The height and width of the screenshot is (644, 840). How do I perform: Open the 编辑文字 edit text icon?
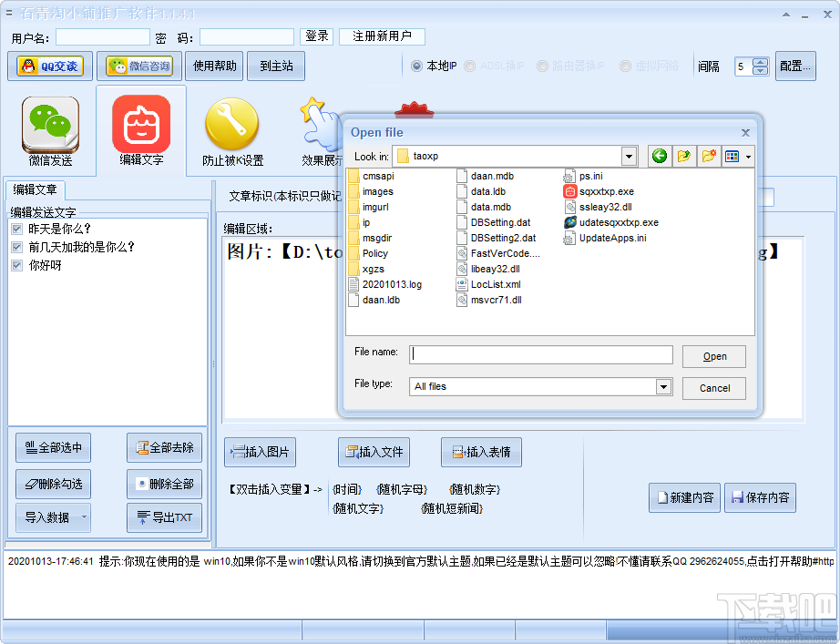click(141, 130)
